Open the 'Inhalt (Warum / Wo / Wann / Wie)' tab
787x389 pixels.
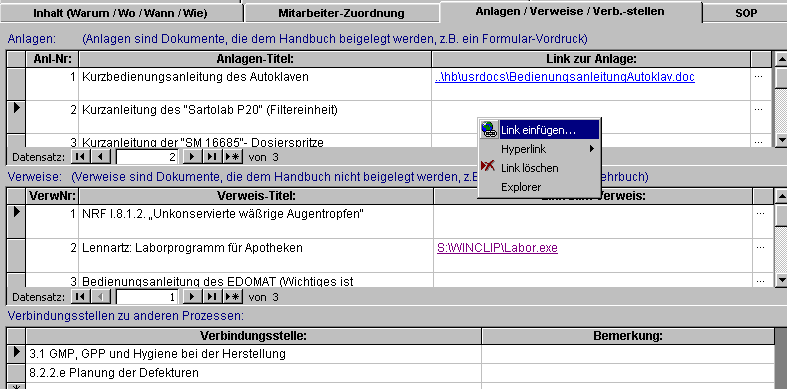click(x=120, y=13)
